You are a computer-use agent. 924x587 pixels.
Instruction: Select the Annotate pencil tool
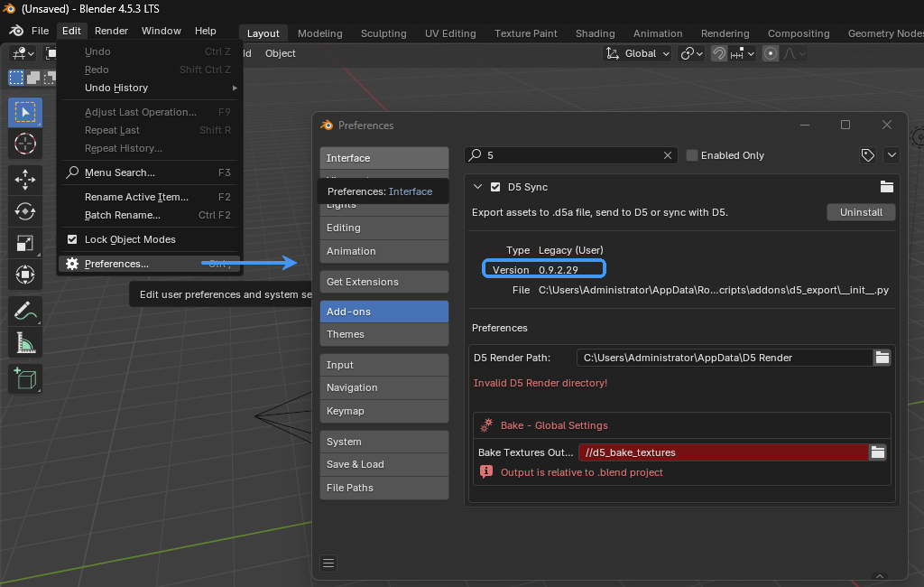point(24,311)
